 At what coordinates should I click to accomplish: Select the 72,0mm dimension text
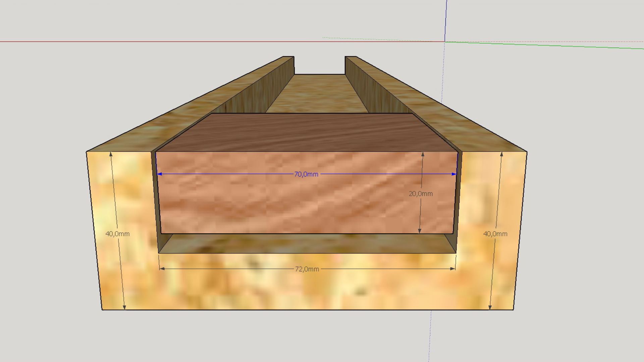[307, 269]
